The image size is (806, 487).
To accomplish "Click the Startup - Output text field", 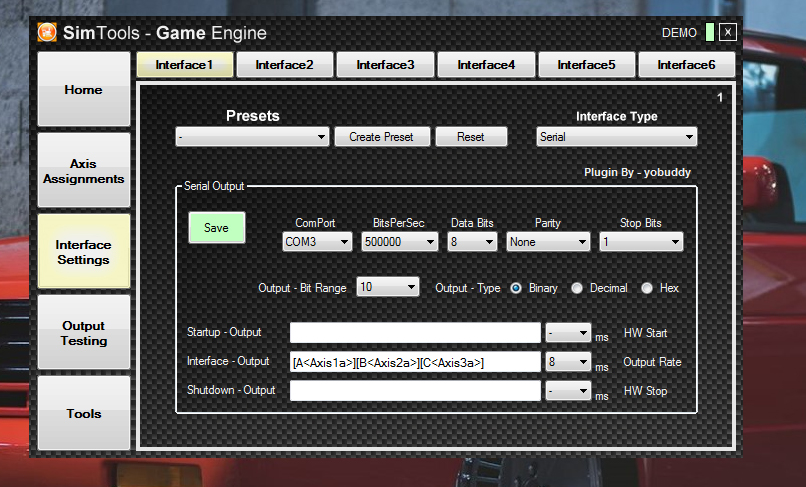I will [x=415, y=333].
